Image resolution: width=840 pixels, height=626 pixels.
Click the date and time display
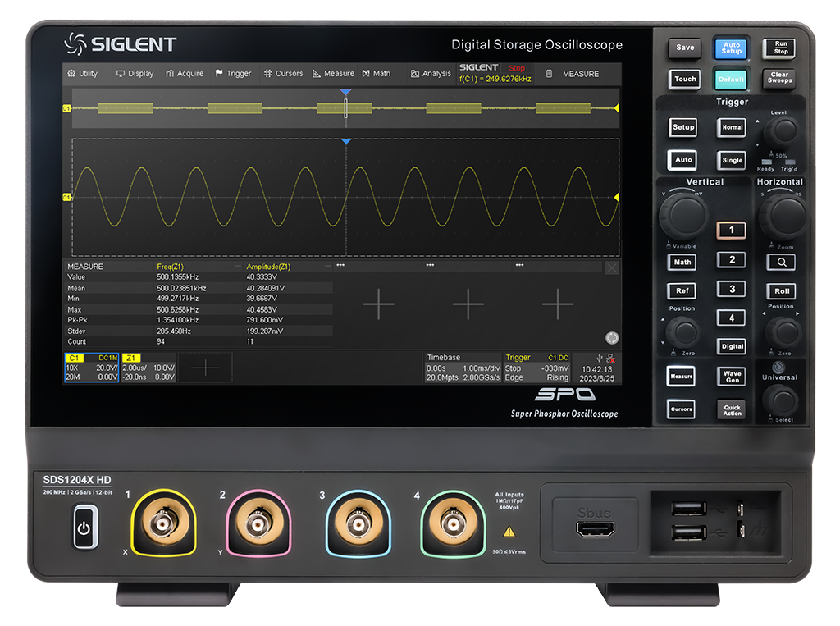(x=596, y=373)
